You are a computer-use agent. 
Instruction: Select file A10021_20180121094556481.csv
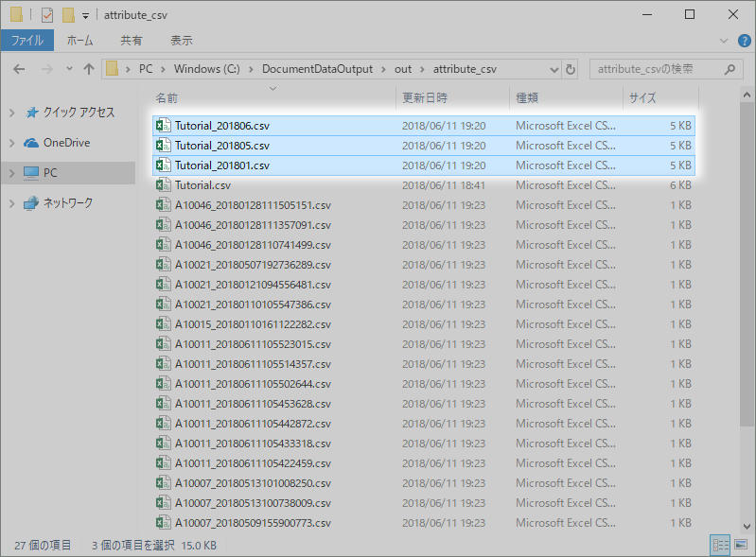[x=424, y=285]
